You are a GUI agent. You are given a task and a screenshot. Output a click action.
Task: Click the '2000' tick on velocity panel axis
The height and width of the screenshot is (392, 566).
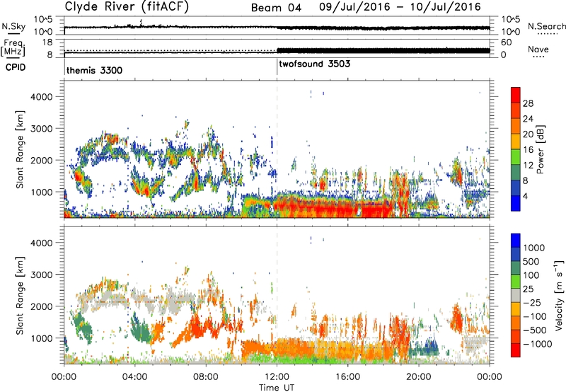point(42,306)
